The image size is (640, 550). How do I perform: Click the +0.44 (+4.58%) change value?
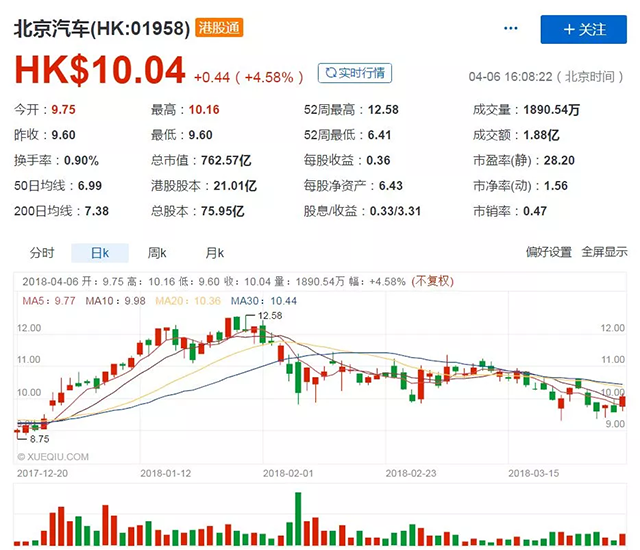249,77
